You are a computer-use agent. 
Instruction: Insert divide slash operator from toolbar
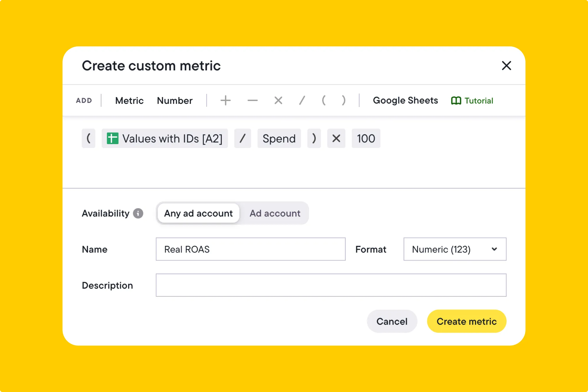click(x=302, y=101)
